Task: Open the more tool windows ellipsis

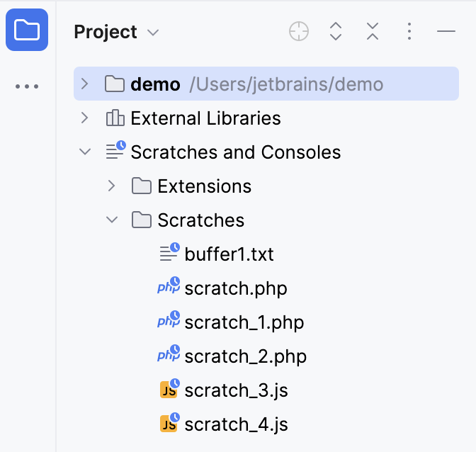Action: (x=27, y=86)
